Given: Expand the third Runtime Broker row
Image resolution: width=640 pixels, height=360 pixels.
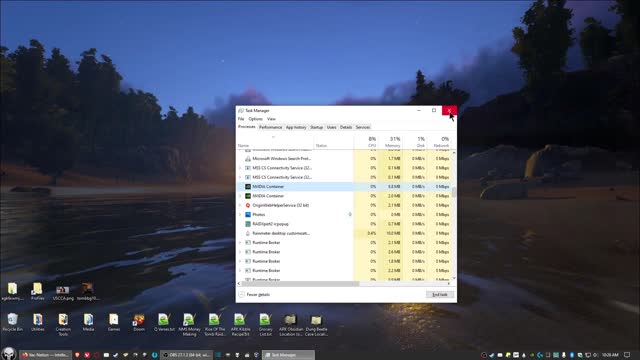Looking at the screenshot, I should pyautogui.click(x=240, y=261).
